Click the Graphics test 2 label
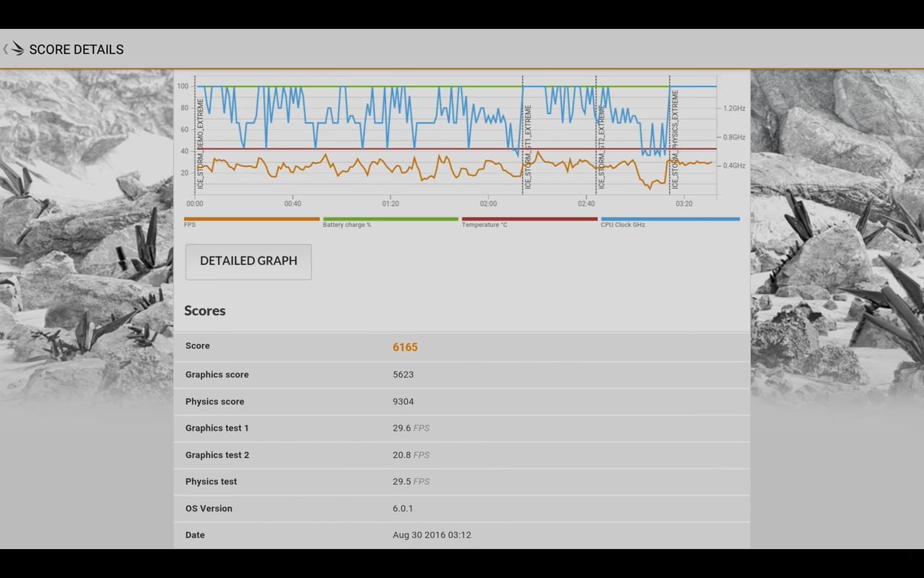The image size is (924, 578). 217,454
